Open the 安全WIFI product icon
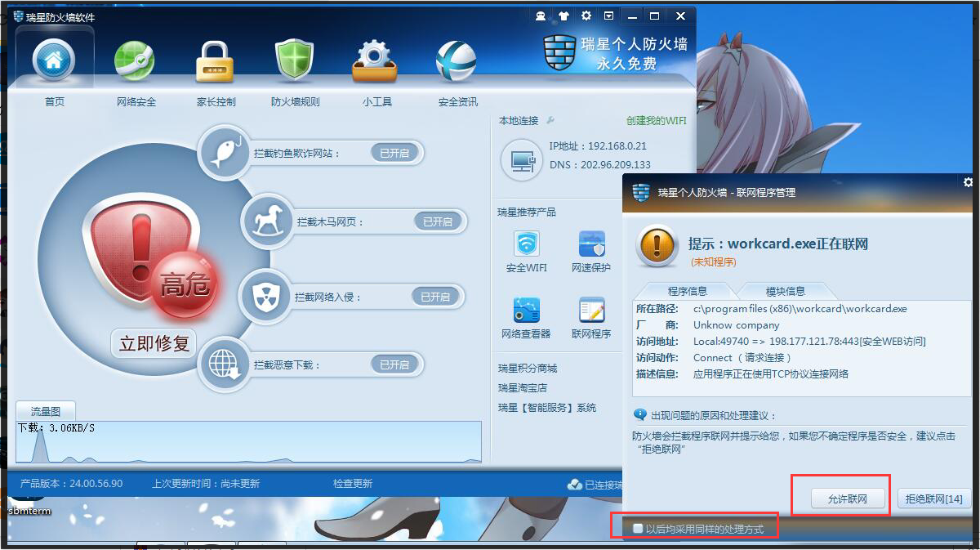 (x=527, y=244)
